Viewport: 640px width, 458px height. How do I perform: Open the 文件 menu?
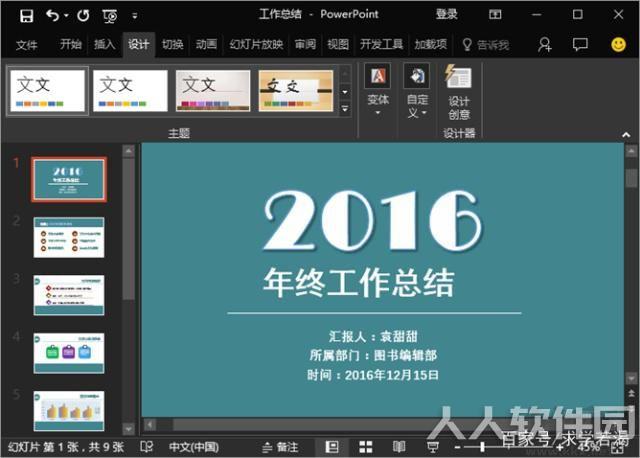pyautogui.click(x=27, y=44)
